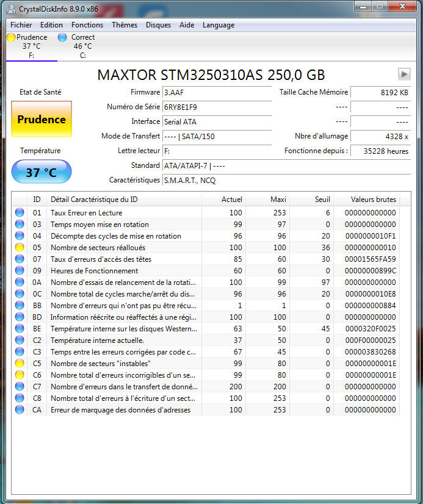Click status orb for attribute BD row

click(20, 317)
